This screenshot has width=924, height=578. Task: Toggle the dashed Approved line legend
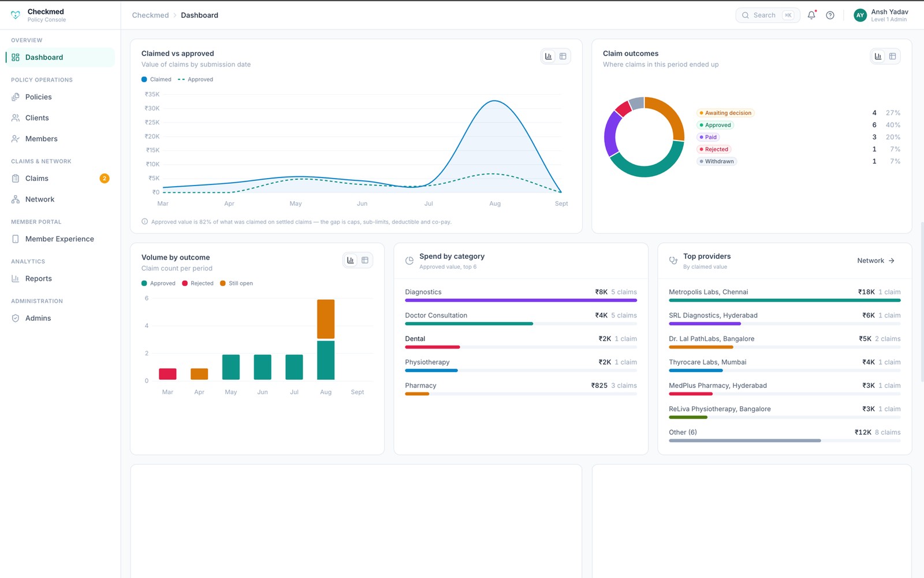pyautogui.click(x=195, y=79)
